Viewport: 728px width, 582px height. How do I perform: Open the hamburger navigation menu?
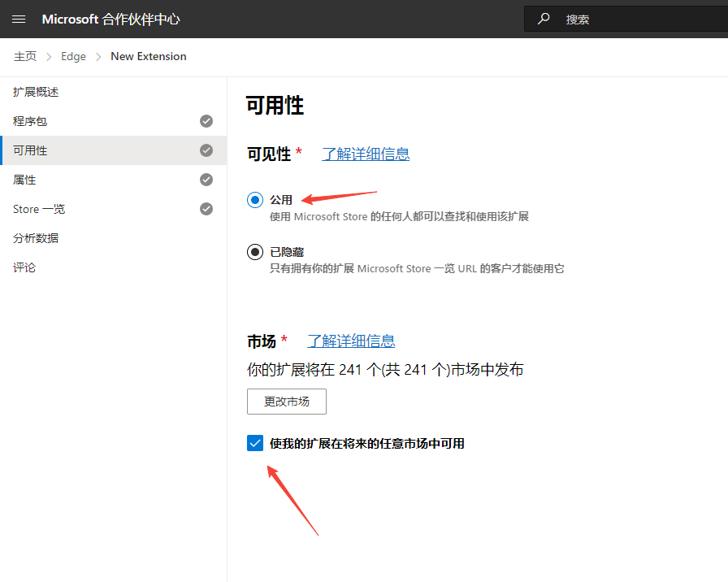19,19
